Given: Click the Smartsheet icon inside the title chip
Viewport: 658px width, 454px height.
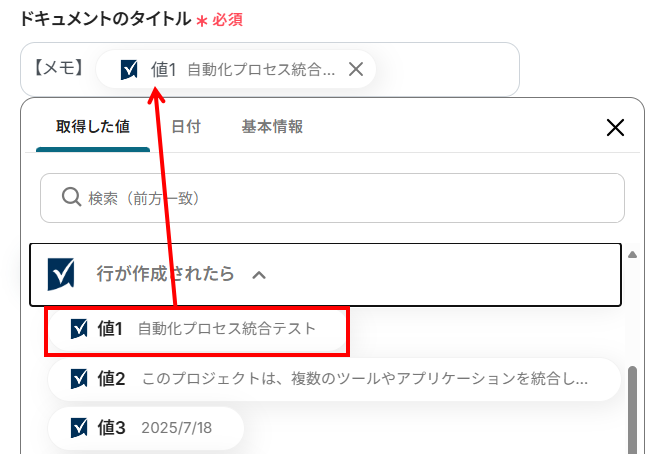Looking at the screenshot, I should (x=129, y=69).
